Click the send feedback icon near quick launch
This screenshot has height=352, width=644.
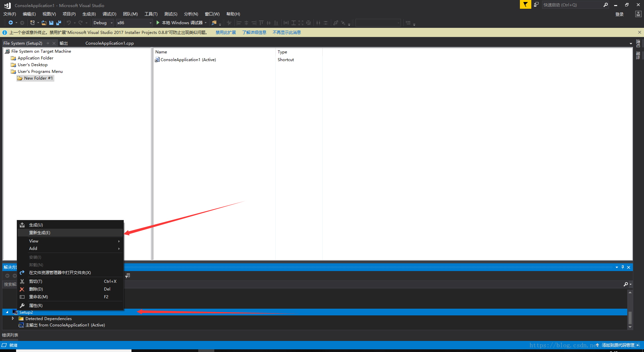pos(536,5)
